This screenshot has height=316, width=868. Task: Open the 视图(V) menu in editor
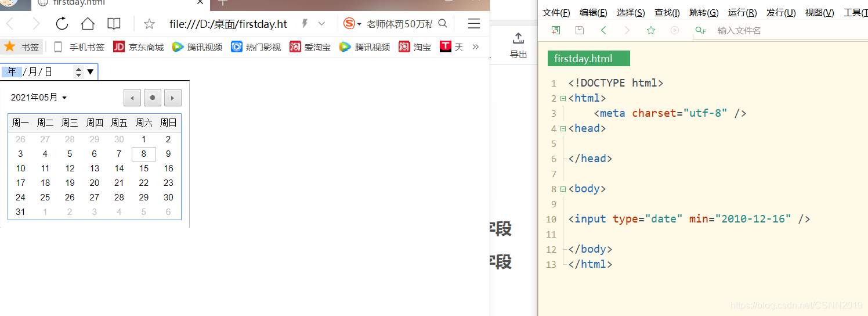[819, 13]
